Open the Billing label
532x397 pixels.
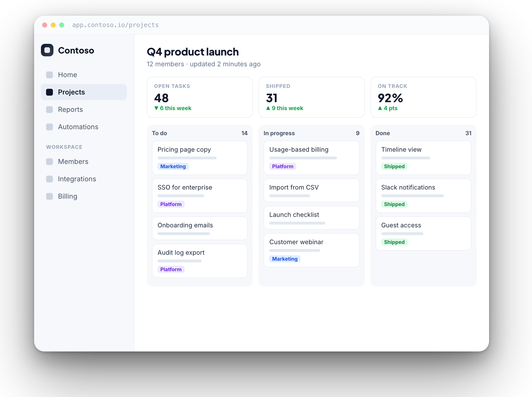pos(67,196)
